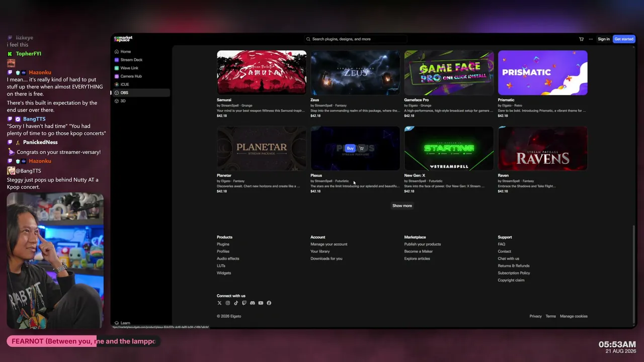Open Explore articles link
The height and width of the screenshot is (362, 644).
pyautogui.click(x=417, y=258)
